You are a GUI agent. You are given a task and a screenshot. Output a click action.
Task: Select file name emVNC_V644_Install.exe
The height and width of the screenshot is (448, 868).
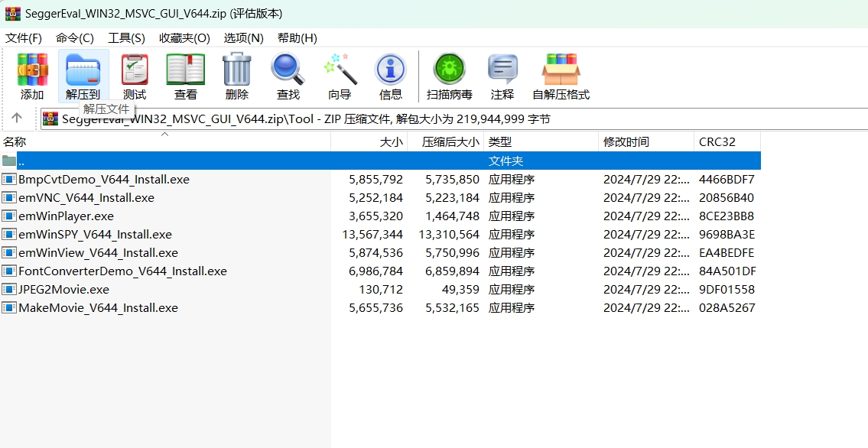click(86, 197)
